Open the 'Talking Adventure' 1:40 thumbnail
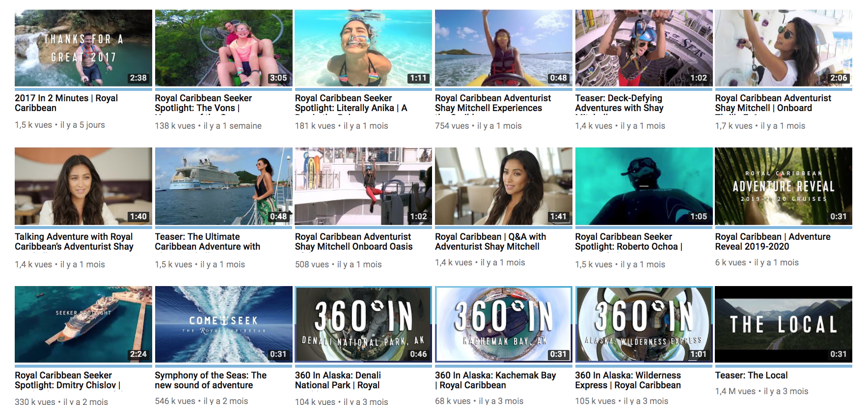The height and width of the screenshot is (405, 868). (x=83, y=186)
